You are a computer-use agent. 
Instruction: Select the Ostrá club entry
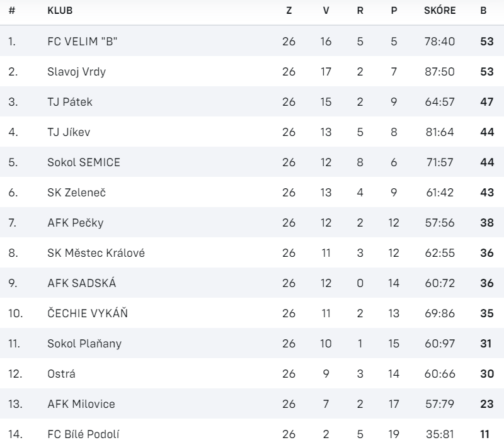tap(61, 374)
